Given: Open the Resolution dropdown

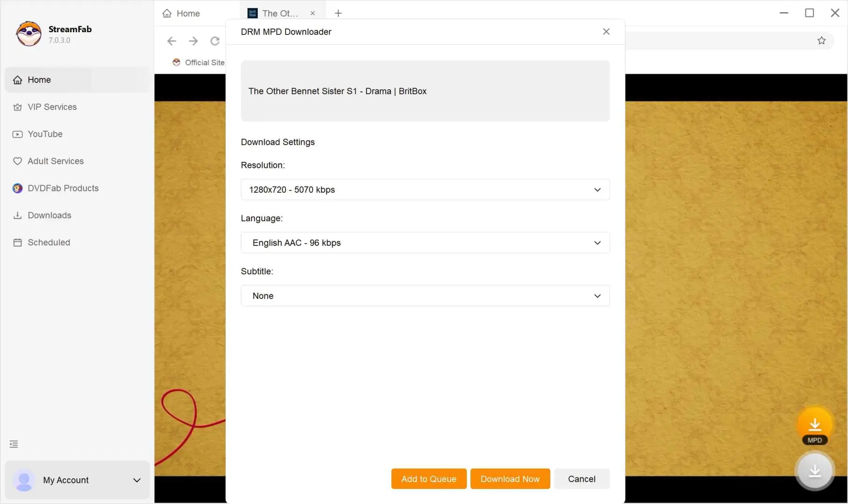Looking at the screenshot, I should click(425, 189).
